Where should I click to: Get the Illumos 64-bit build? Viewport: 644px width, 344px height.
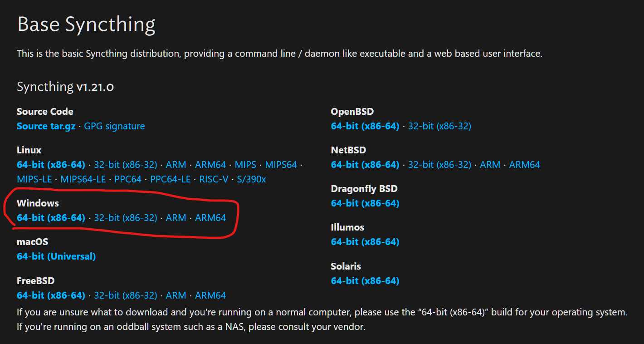coord(365,242)
